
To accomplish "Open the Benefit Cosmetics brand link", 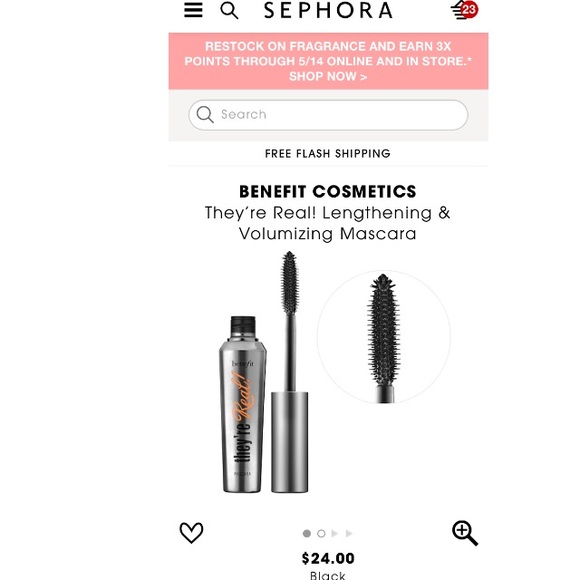I will coord(328,192).
